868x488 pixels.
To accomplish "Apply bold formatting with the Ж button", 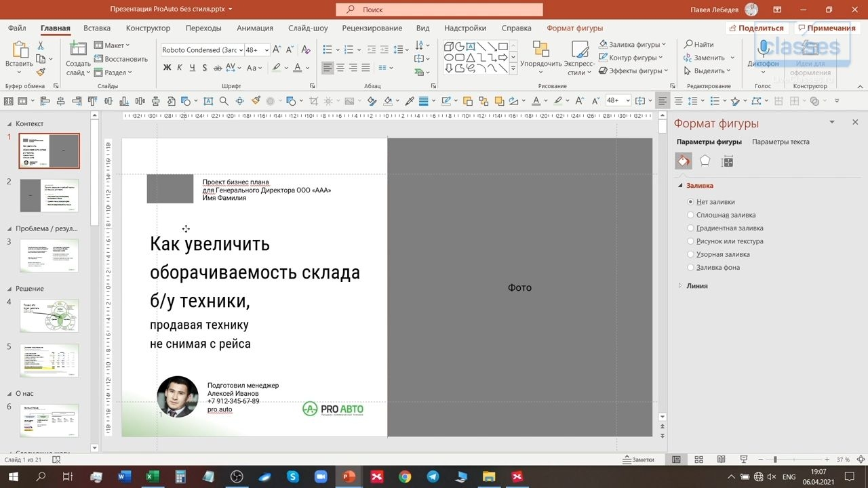I will [167, 68].
